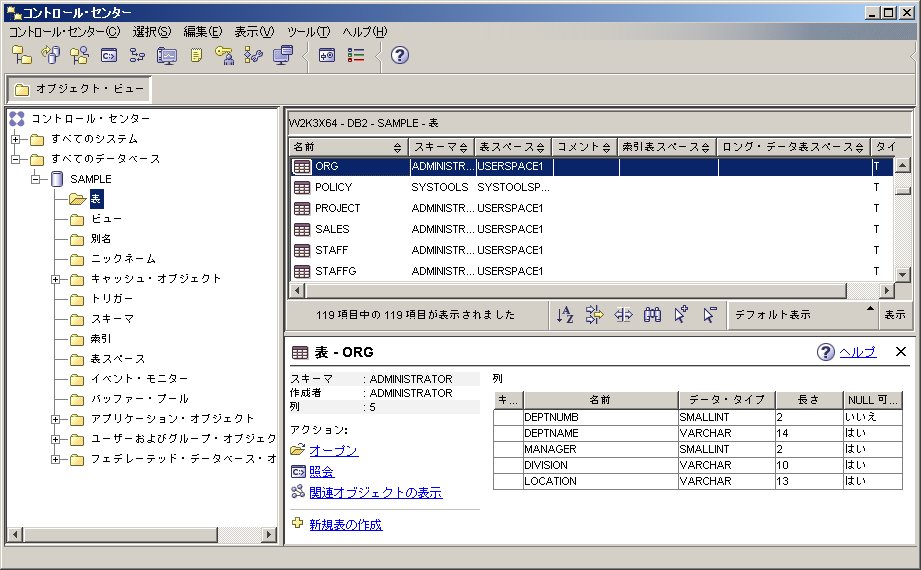Click the 表示 button next to dropdown
The image size is (921, 570).
tap(895, 315)
